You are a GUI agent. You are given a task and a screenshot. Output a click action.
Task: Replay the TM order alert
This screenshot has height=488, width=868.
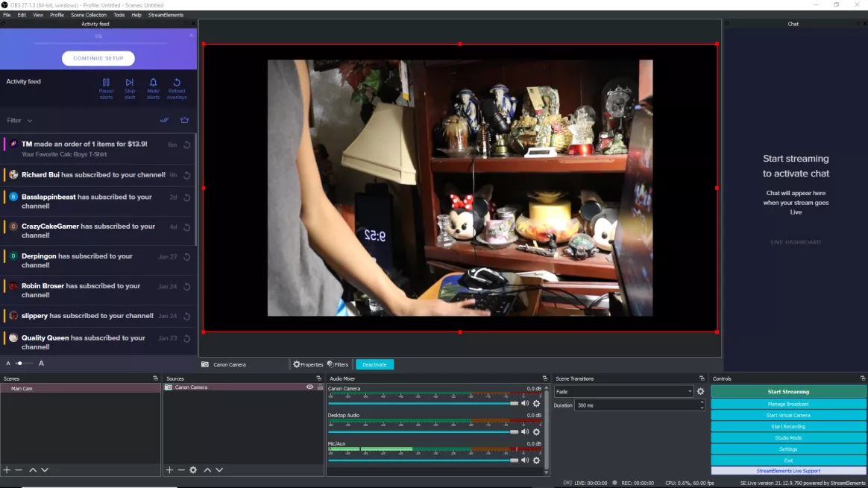click(x=187, y=145)
